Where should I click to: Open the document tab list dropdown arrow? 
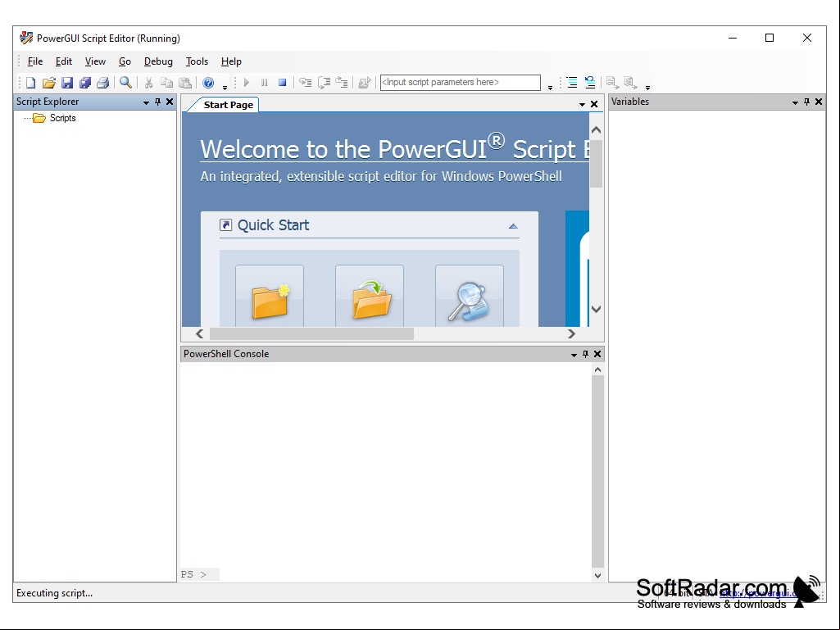click(583, 105)
